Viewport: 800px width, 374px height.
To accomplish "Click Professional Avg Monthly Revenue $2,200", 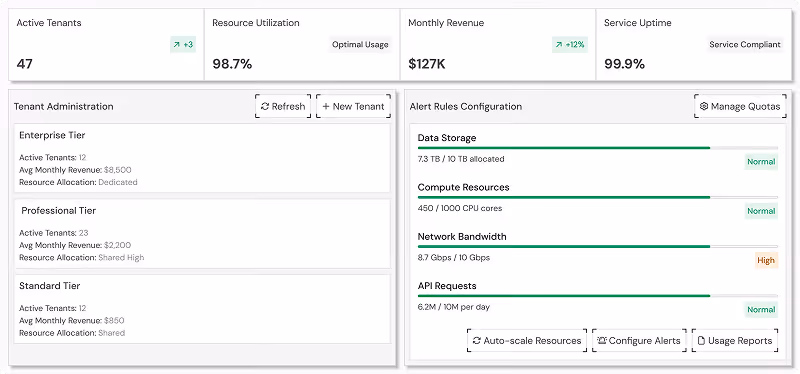I will (75, 245).
